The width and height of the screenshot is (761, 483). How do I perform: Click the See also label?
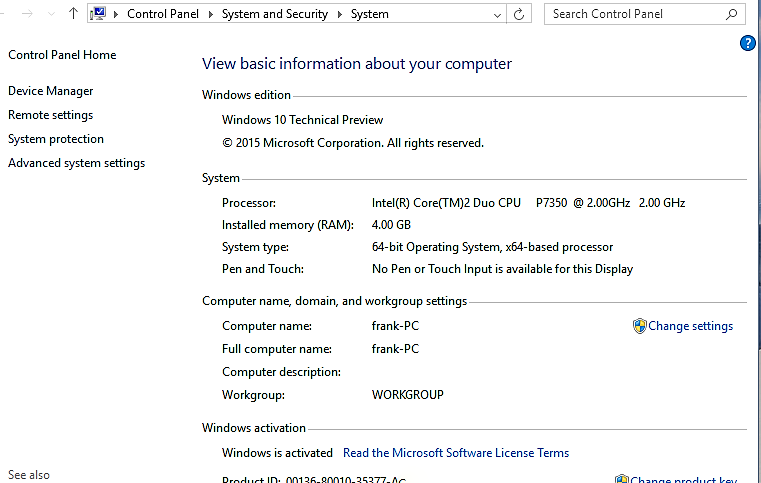(x=29, y=475)
